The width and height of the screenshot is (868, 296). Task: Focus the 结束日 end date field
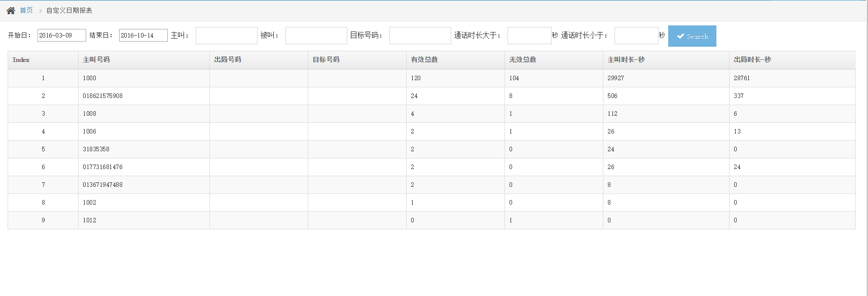tap(143, 36)
